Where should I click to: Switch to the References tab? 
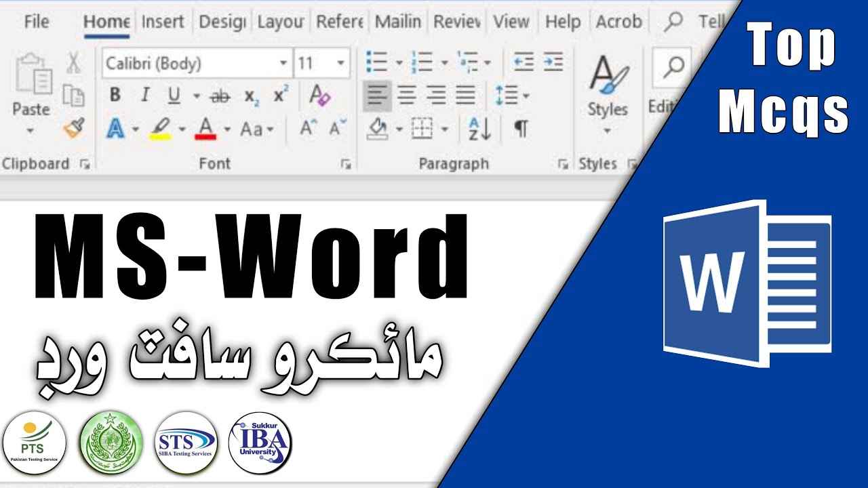340,21
